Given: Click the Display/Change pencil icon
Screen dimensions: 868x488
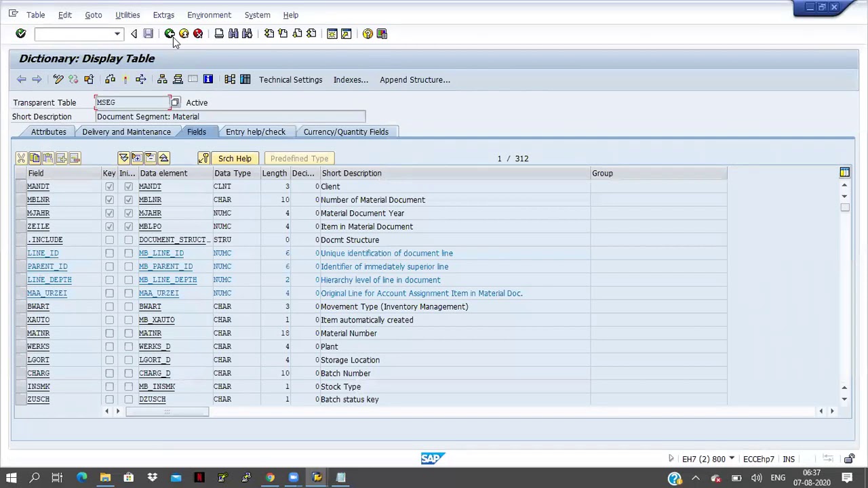Looking at the screenshot, I should click(58, 80).
